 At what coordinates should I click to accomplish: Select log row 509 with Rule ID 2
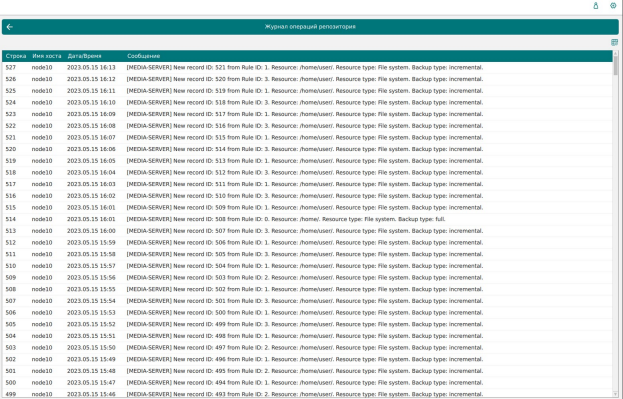(307, 278)
